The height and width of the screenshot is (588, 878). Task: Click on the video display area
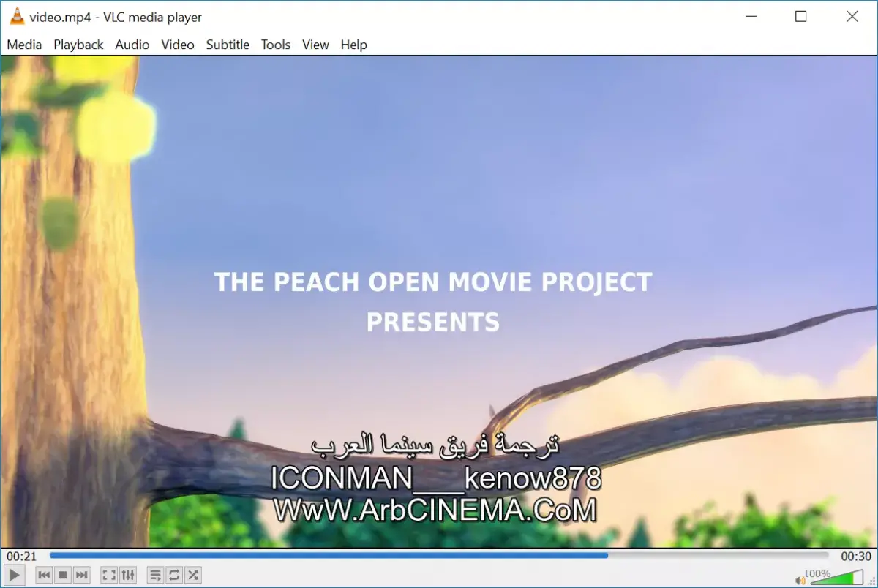coord(439,301)
